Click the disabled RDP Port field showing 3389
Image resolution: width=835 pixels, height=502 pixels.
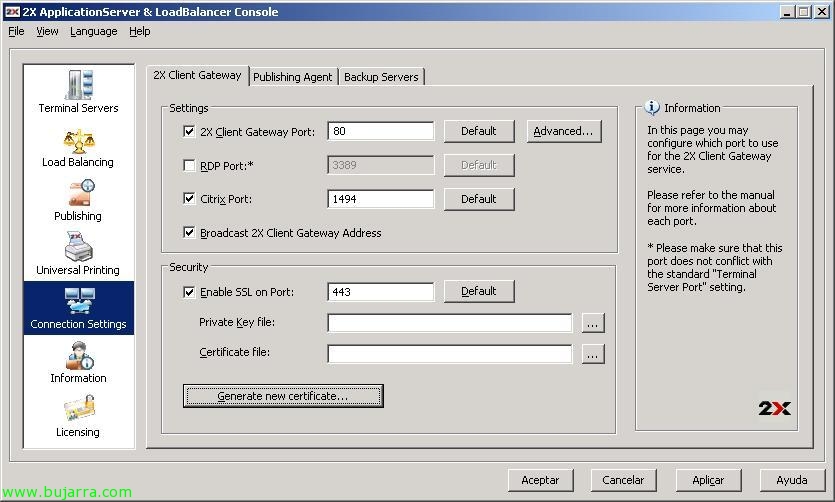(x=381, y=165)
